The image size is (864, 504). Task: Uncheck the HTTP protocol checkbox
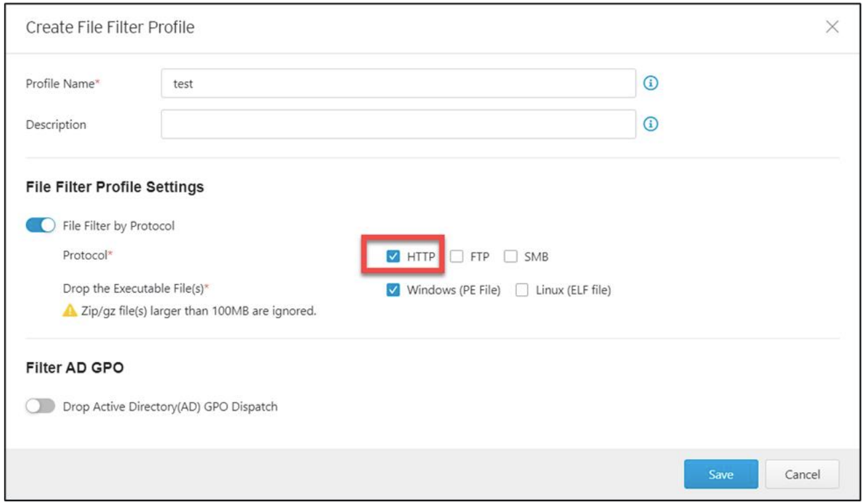[393, 257]
